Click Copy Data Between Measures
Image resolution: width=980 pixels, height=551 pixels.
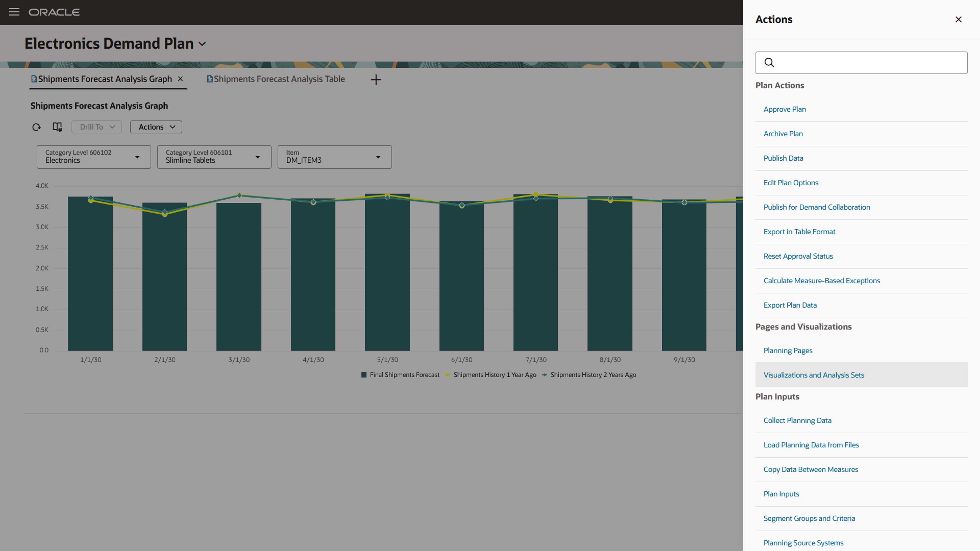pos(811,470)
